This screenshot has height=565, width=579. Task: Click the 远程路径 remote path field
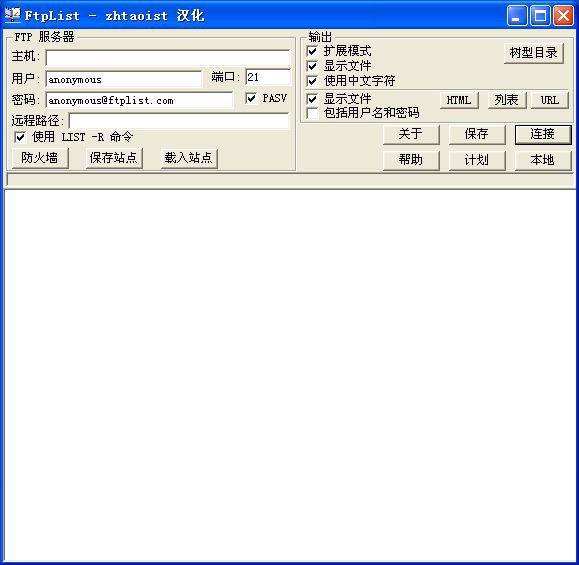point(179,121)
